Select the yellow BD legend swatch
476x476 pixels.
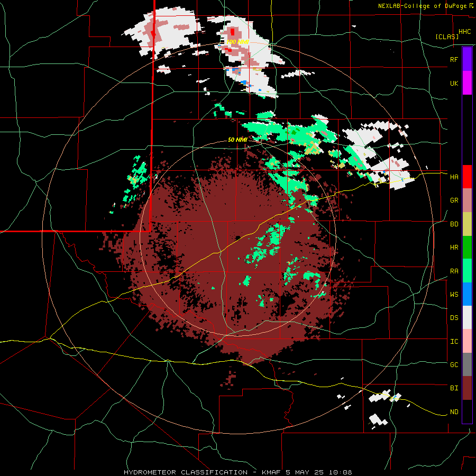[467, 224]
